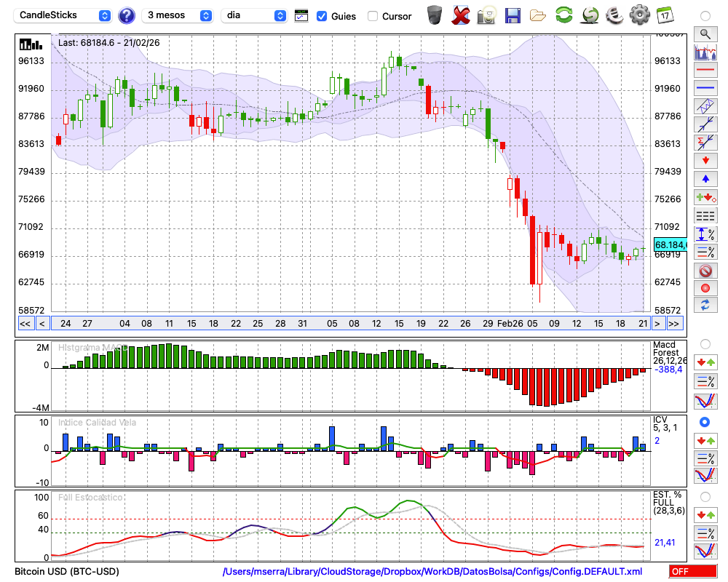Select the ICV panel radio button
The height and width of the screenshot is (582, 728).
click(705, 422)
